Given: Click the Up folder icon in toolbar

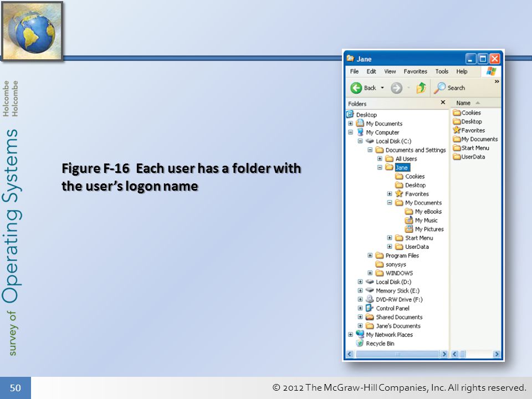Looking at the screenshot, I should coord(421,88).
